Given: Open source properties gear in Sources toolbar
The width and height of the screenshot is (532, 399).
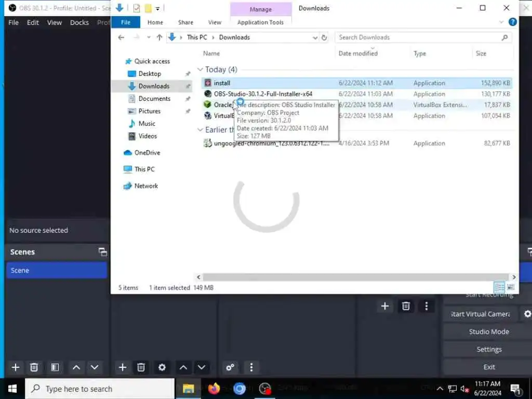Looking at the screenshot, I should point(162,367).
